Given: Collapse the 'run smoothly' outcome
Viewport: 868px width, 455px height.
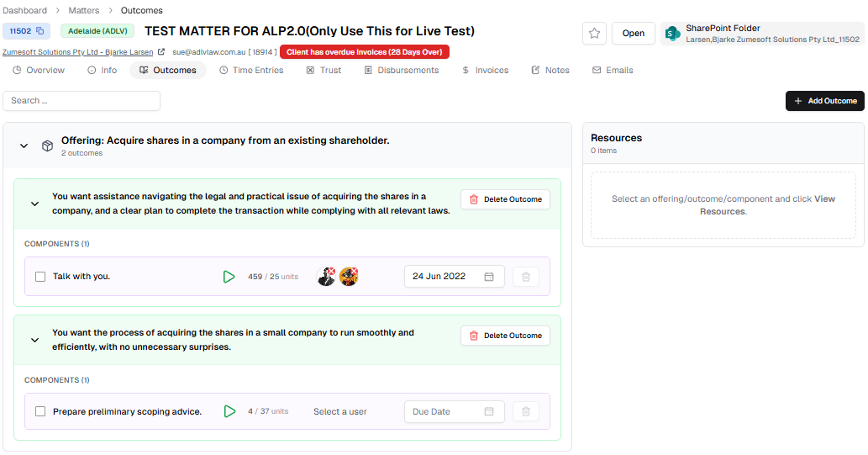Looking at the screenshot, I should pos(35,340).
